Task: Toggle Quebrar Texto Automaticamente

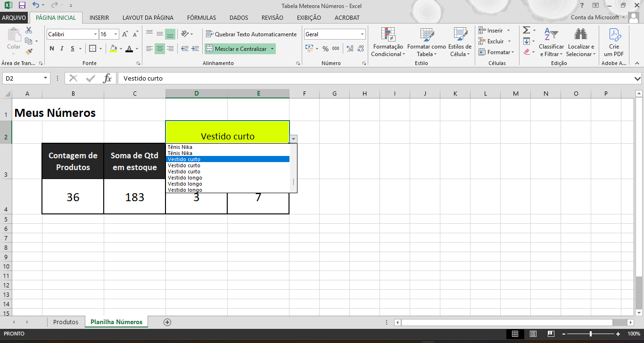Action: [251, 34]
